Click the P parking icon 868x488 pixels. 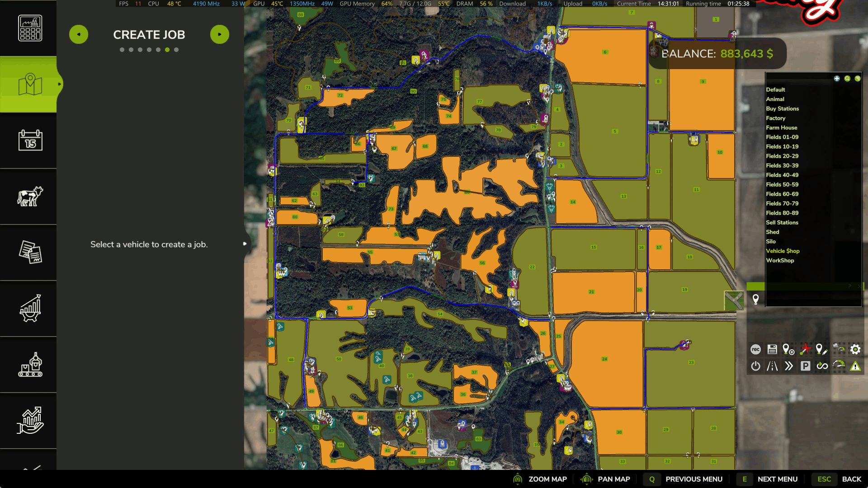coord(805,366)
